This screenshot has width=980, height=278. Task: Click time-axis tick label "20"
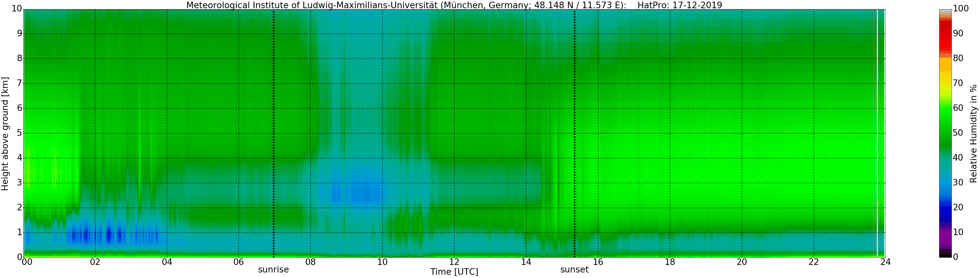742,262
